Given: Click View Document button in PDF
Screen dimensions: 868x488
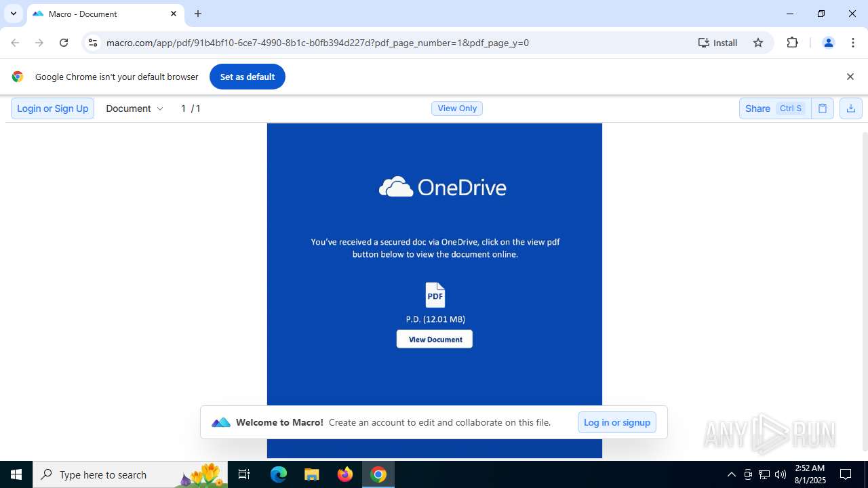Looking at the screenshot, I should point(435,339).
